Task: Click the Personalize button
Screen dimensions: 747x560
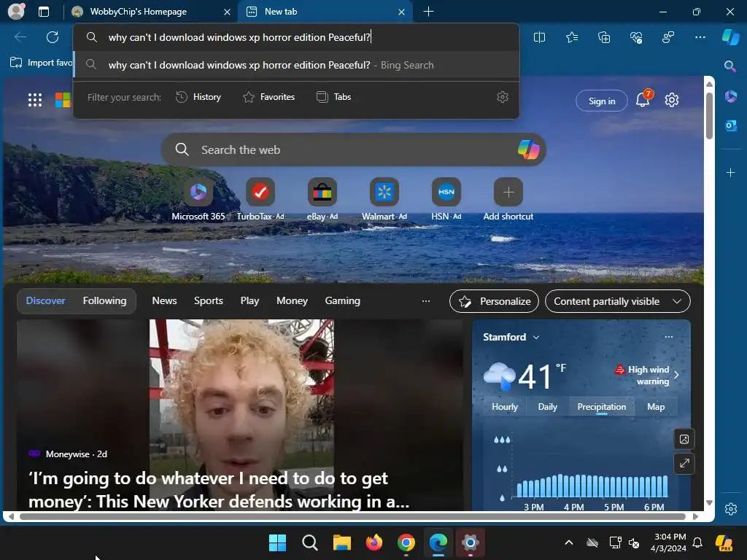Action: point(494,301)
